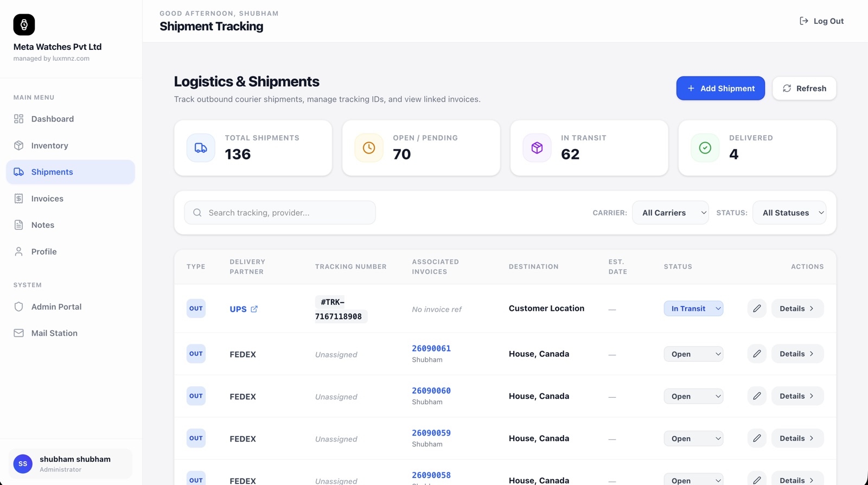This screenshot has width=868, height=485.
Task: Click the No invoice ref text
Action: (437, 309)
